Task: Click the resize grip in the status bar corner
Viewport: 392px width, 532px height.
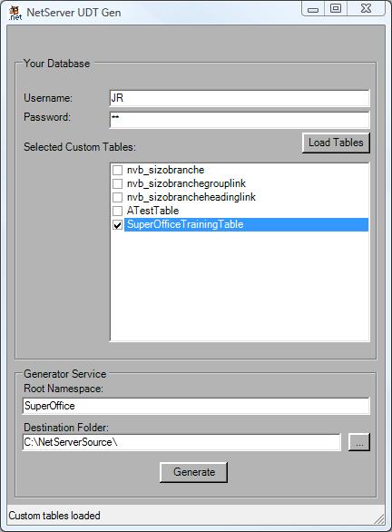Action: 378,518
